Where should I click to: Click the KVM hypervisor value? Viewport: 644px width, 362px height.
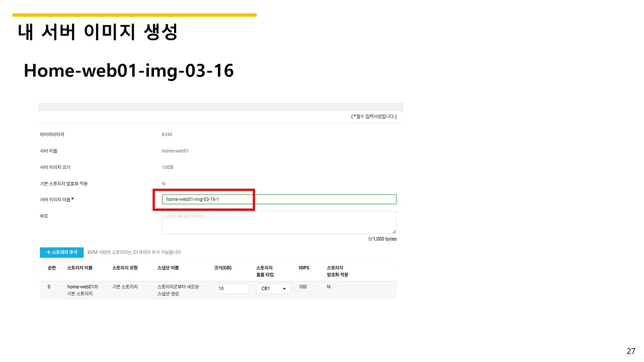pos(166,134)
